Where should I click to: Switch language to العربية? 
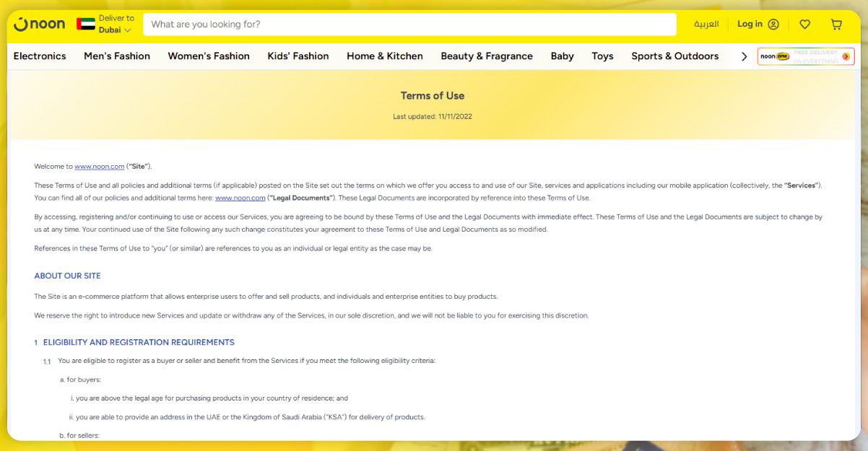706,24
